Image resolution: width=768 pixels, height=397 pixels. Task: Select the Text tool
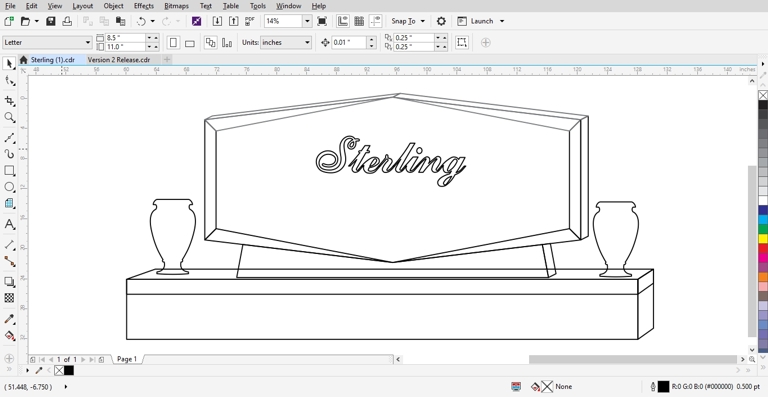click(x=9, y=224)
